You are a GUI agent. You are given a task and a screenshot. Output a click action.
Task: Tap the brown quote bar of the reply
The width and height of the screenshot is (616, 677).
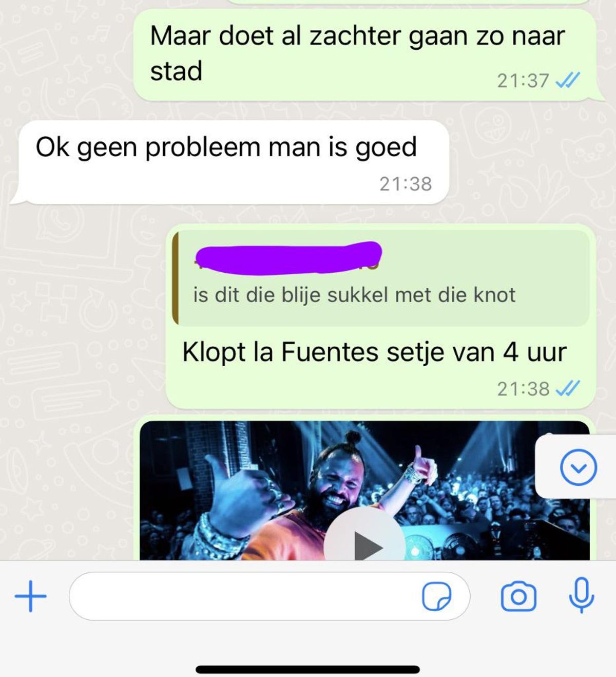[x=176, y=278]
